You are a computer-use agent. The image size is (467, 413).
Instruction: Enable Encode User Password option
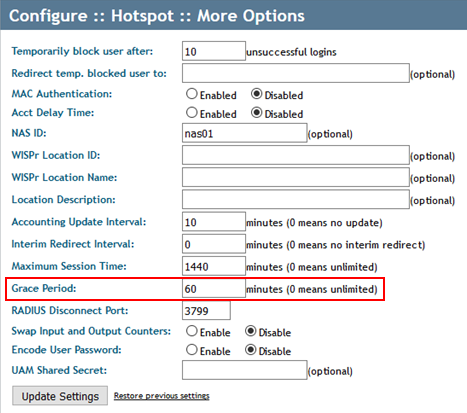[192, 350]
